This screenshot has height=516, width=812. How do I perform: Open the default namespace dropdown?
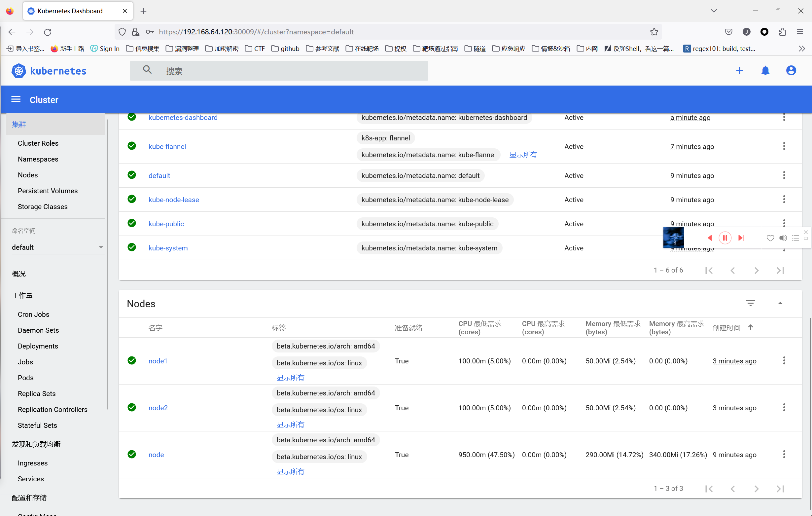click(57, 247)
